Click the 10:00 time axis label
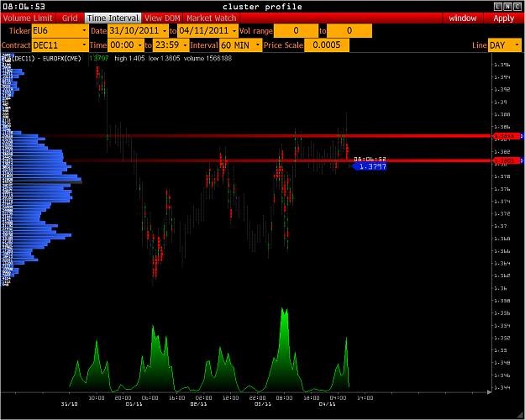 coord(97,398)
